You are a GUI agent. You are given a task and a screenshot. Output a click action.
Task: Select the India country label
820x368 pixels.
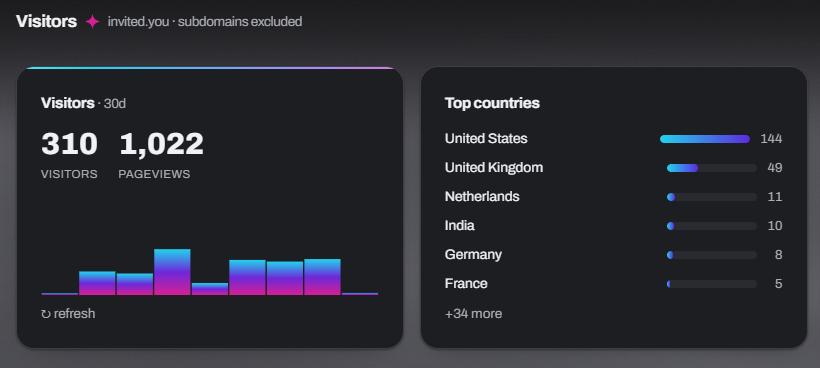pos(460,226)
